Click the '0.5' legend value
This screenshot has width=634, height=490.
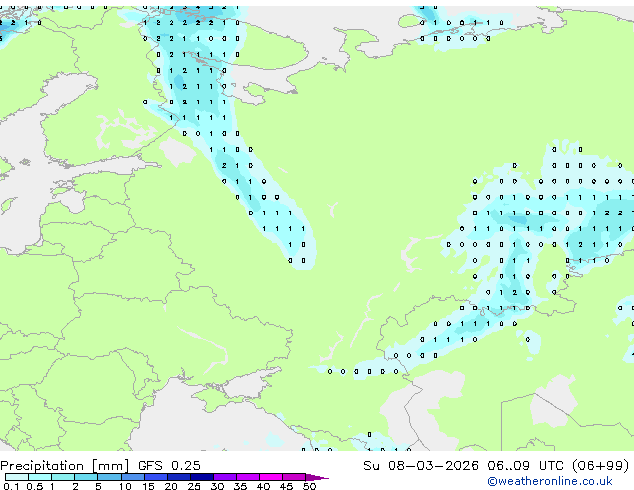(x=35, y=486)
